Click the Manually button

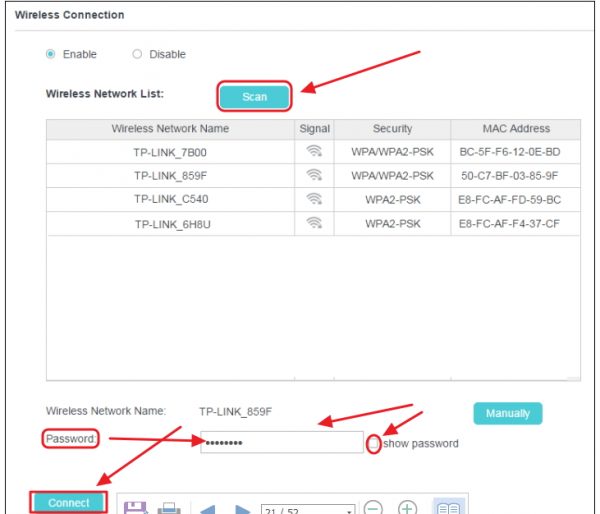pos(508,413)
